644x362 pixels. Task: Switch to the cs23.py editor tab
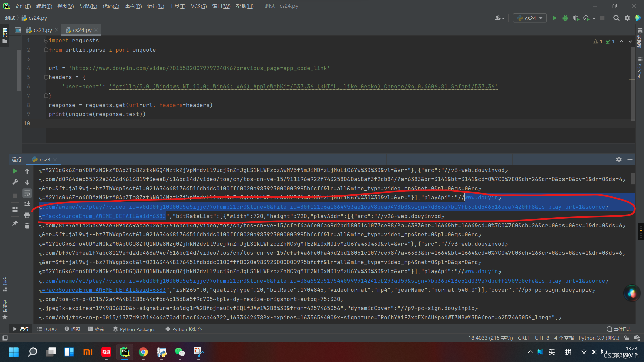42,30
